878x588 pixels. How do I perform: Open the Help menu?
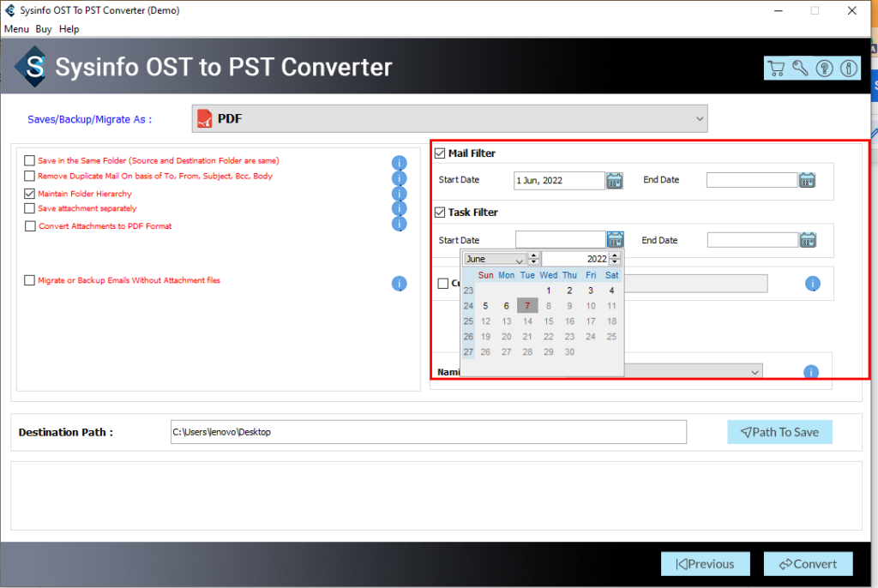point(69,29)
